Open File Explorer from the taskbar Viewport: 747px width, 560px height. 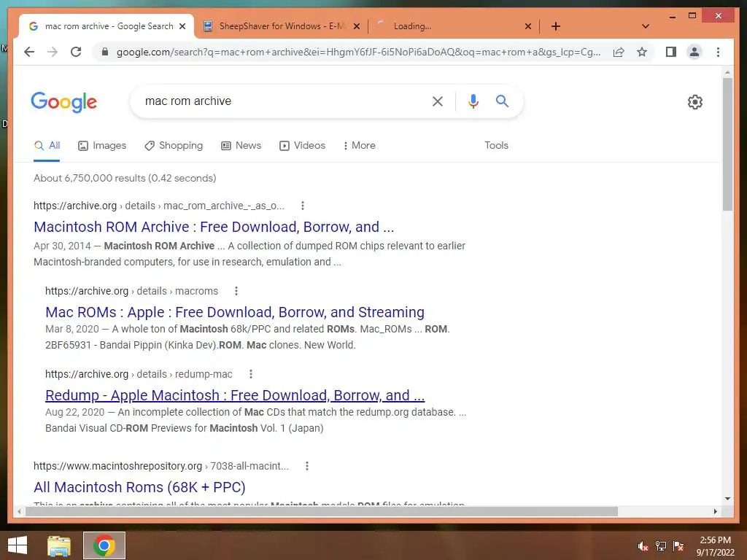click(59, 545)
